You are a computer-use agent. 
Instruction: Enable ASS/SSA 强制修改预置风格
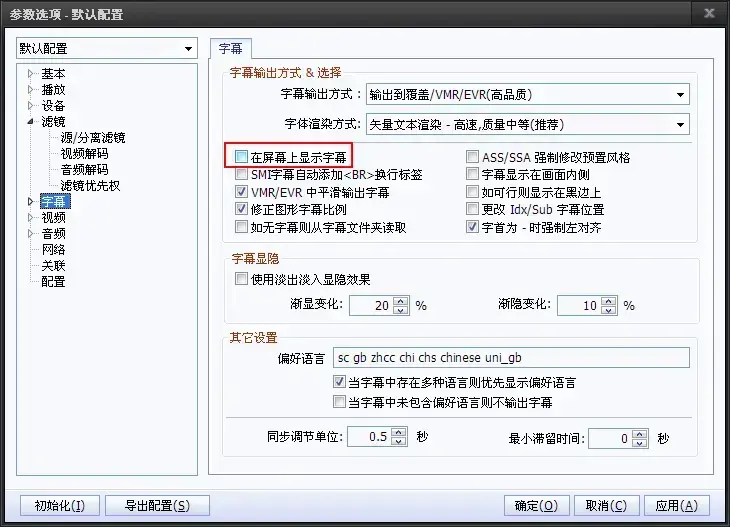click(472, 156)
